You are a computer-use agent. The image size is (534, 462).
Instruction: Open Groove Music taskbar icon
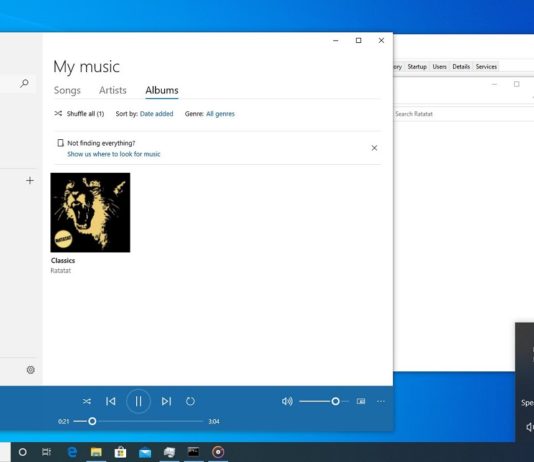(x=218, y=452)
